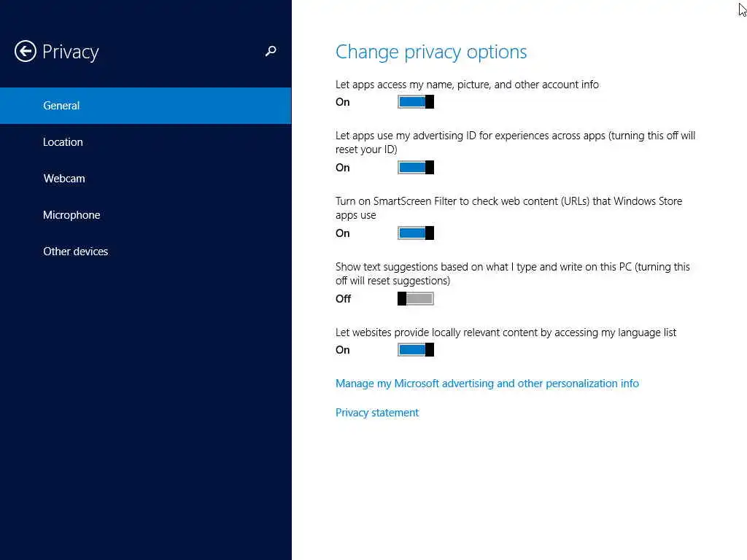The width and height of the screenshot is (747, 560).
Task: Open the Privacy statement link
Action: (377, 413)
